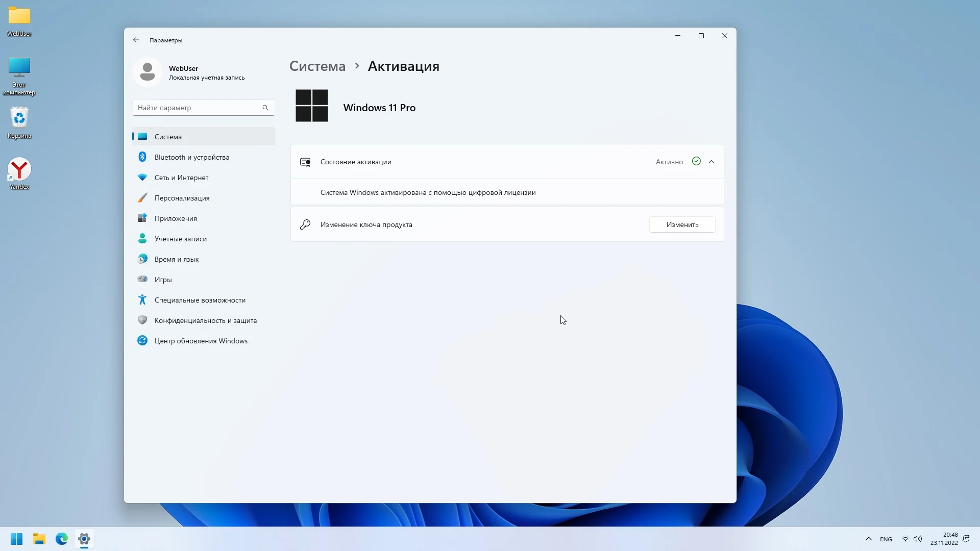The height and width of the screenshot is (551, 980).
Task: Open Учетные записи page
Action: [180, 239]
